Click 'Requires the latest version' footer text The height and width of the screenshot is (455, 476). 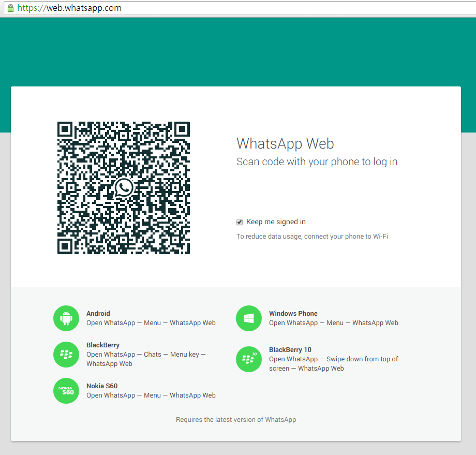[x=236, y=420]
